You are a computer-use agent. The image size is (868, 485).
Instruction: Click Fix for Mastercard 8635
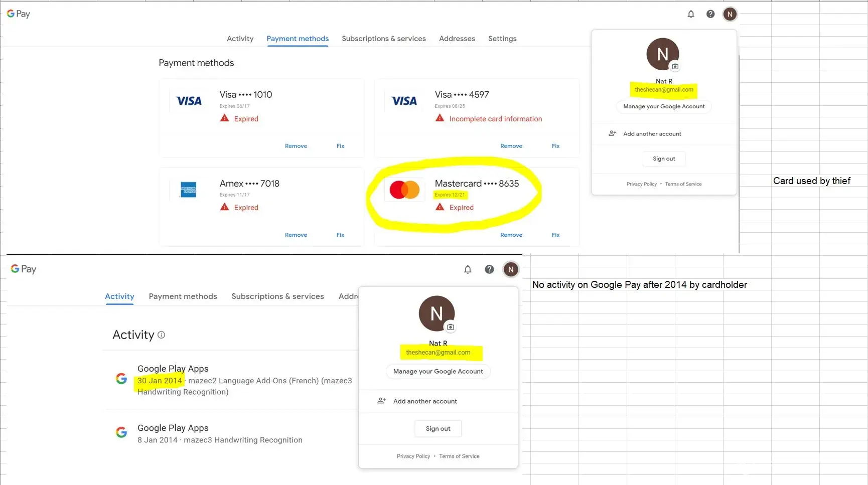pyautogui.click(x=555, y=235)
